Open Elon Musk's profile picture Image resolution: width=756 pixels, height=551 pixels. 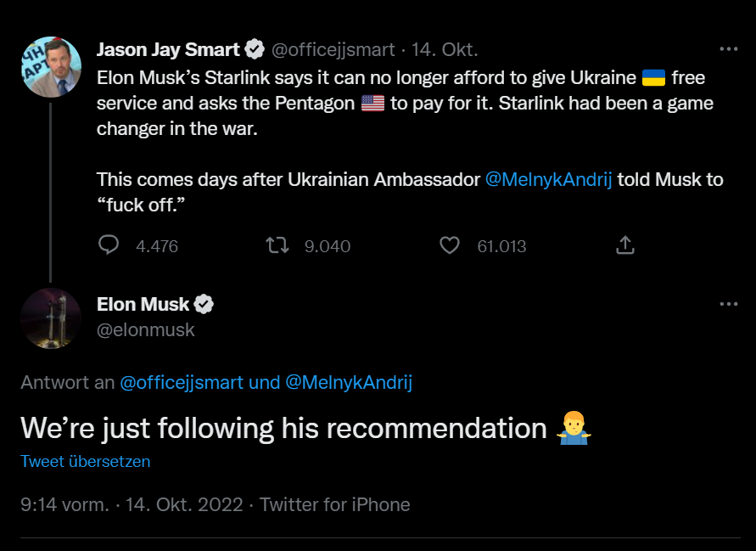click(x=51, y=318)
